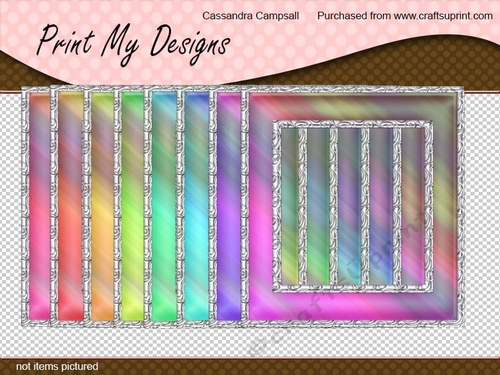
Task: Pick the blue-purple inner strip in square frame
Action: [x=381, y=207]
